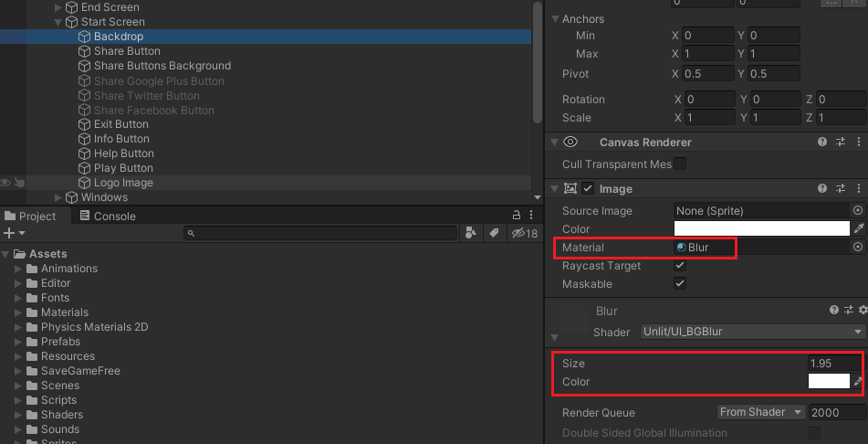Click the Exit Button cube icon

tap(84, 124)
